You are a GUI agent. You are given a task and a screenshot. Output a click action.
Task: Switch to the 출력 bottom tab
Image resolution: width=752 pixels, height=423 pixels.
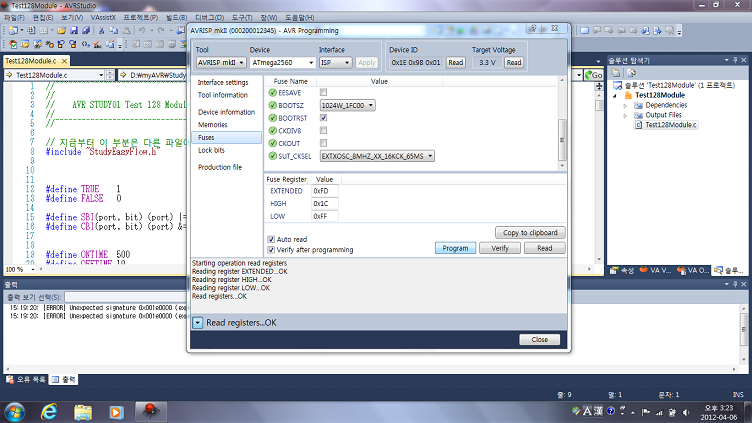(64, 379)
